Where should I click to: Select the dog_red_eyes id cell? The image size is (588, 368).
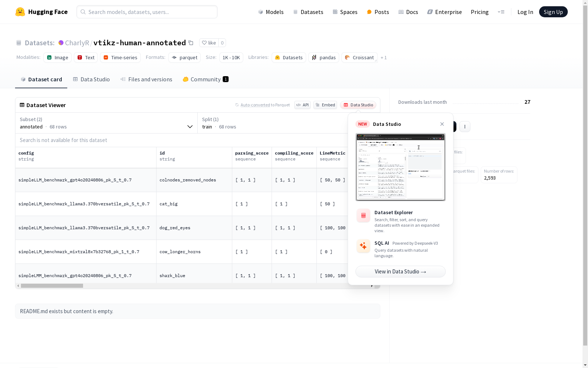point(194,228)
